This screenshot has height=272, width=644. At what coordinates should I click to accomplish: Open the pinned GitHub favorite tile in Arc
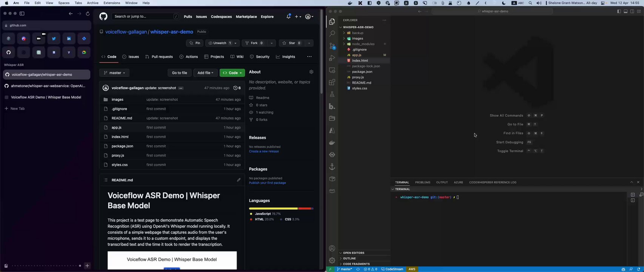click(9, 52)
